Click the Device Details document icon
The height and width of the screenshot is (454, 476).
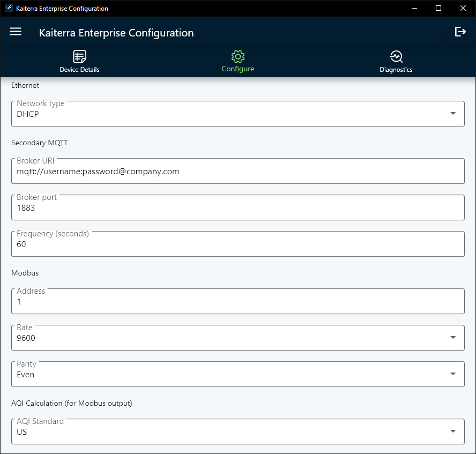coord(79,56)
